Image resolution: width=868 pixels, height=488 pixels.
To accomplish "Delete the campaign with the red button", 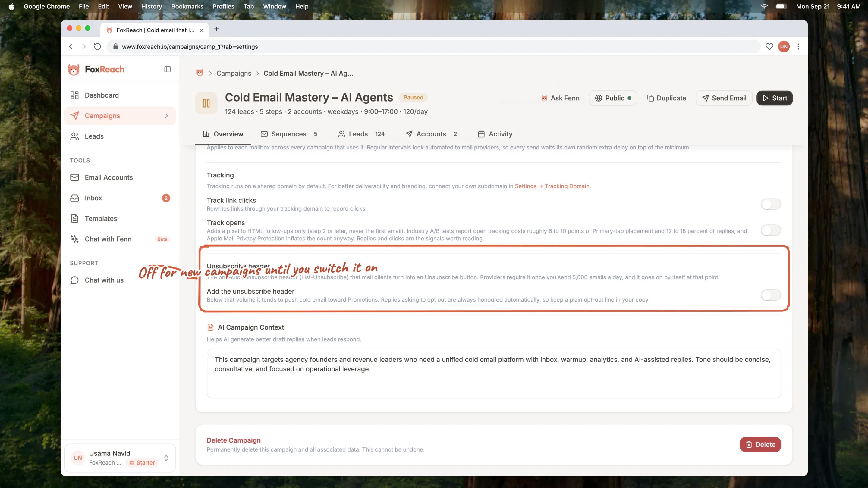I will click(x=760, y=445).
